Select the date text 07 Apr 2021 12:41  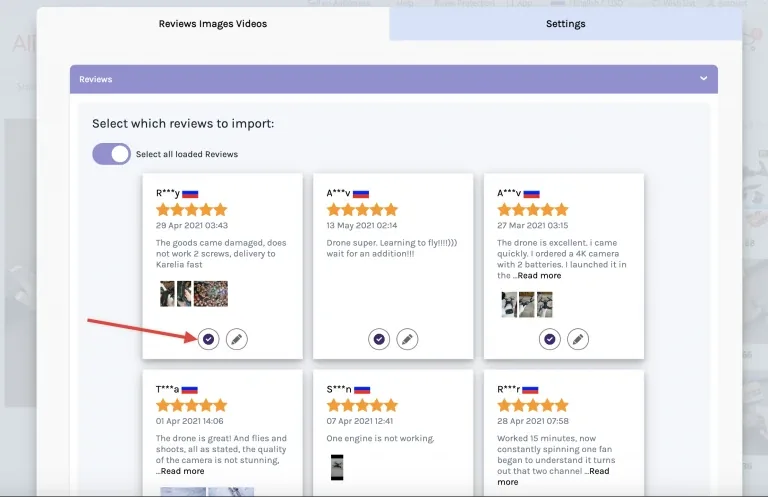360,421
